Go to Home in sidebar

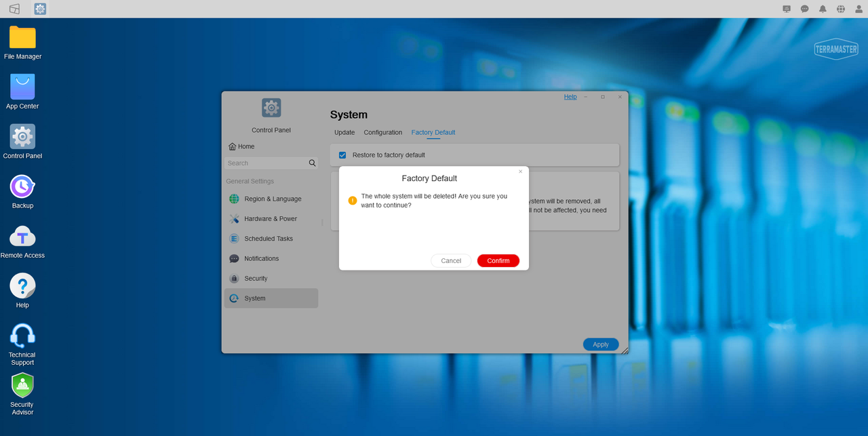(x=241, y=146)
